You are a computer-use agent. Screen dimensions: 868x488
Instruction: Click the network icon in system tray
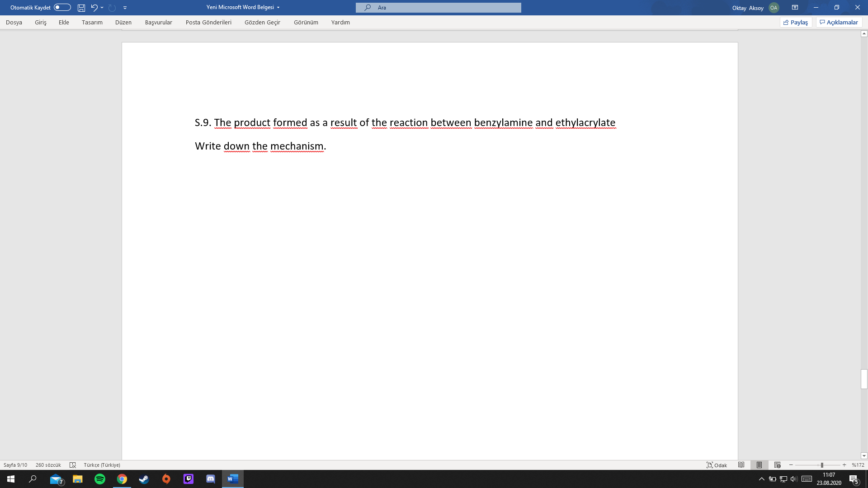click(783, 479)
